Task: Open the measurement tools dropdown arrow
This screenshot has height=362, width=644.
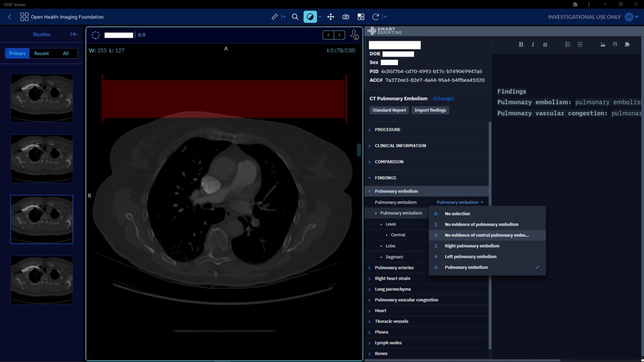Action: 284,17
